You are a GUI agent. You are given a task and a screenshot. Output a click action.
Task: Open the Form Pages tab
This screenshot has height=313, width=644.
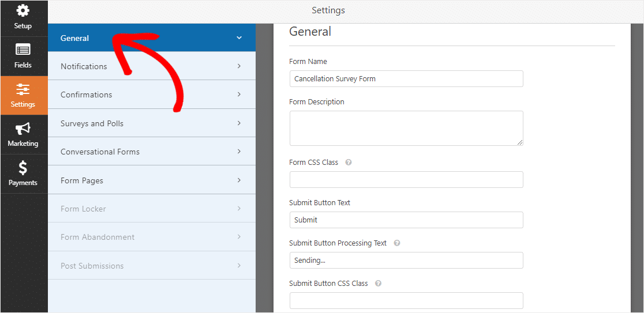tap(152, 180)
